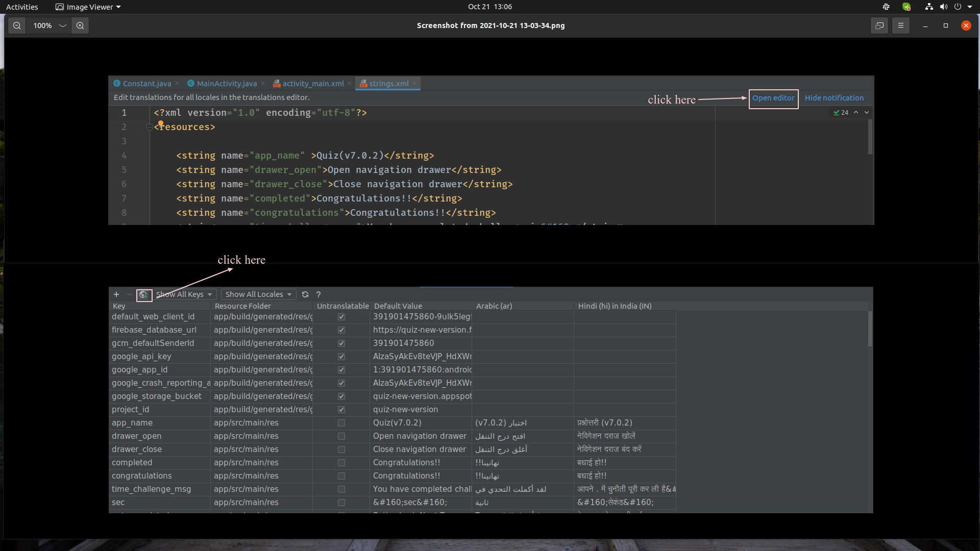The width and height of the screenshot is (980, 551).
Task: Check Untranslatable for completed
Action: click(341, 463)
